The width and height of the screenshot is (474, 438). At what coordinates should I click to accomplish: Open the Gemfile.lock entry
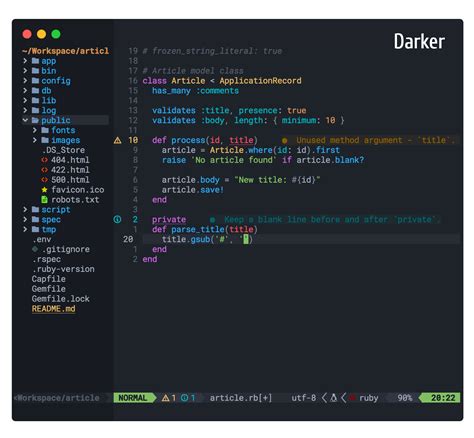(61, 299)
